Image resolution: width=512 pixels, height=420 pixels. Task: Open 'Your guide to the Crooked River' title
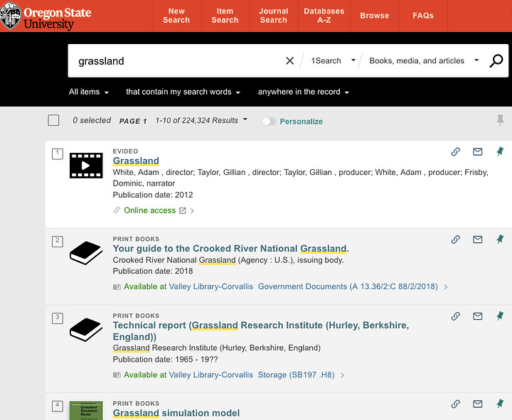pyautogui.click(x=231, y=249)
